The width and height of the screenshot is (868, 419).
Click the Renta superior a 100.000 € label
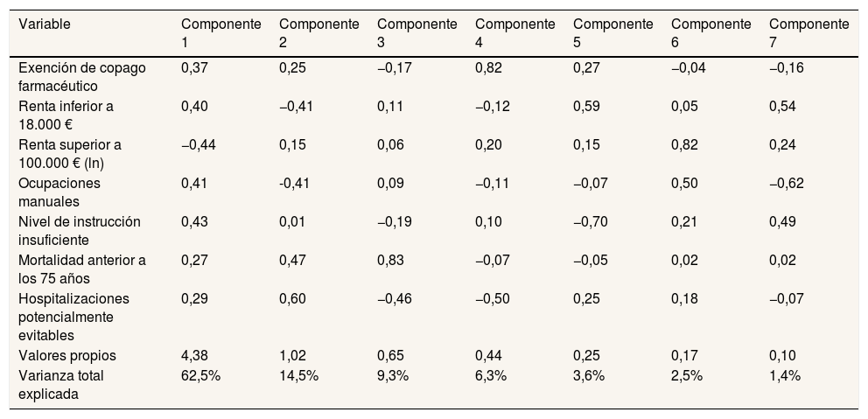tap(70, 153)
